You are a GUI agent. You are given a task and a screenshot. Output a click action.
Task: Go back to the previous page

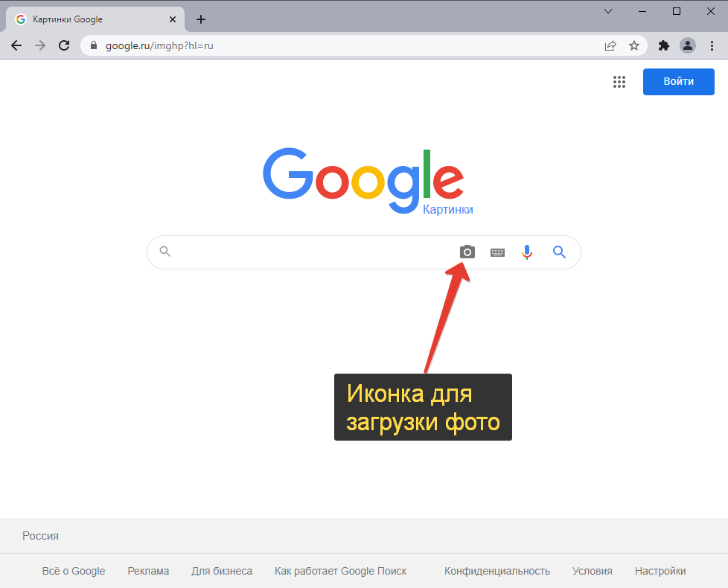tap(16, 45)
